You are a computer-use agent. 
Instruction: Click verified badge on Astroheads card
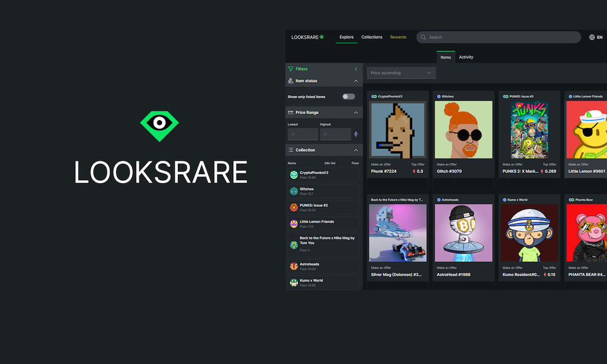click(x=439, y=200)
